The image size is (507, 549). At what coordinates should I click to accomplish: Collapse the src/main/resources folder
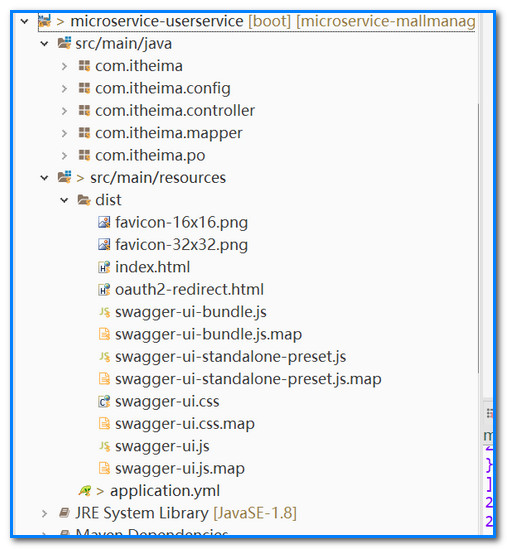[44, 178]
